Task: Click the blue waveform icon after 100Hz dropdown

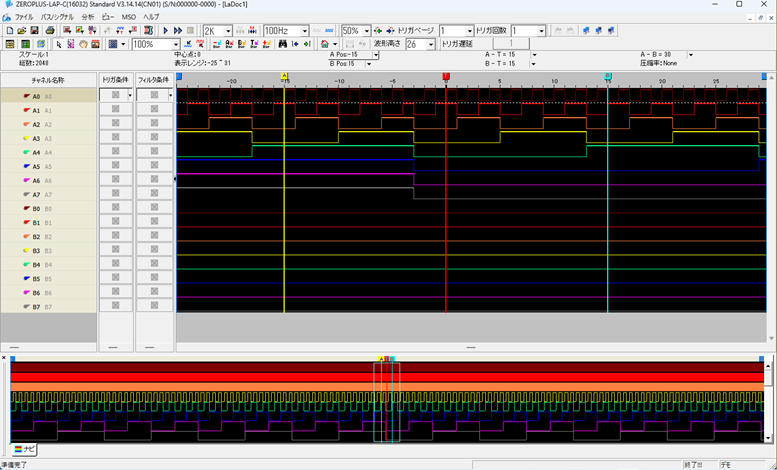Action: [329, 31]
